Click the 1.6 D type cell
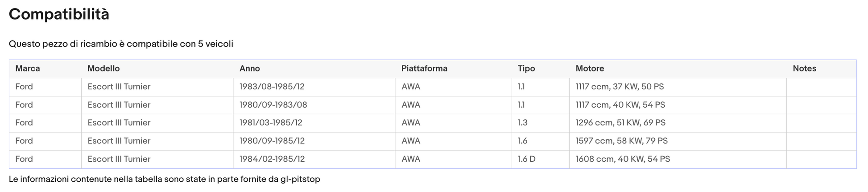868x192 pixels. [x=540, y=159]
